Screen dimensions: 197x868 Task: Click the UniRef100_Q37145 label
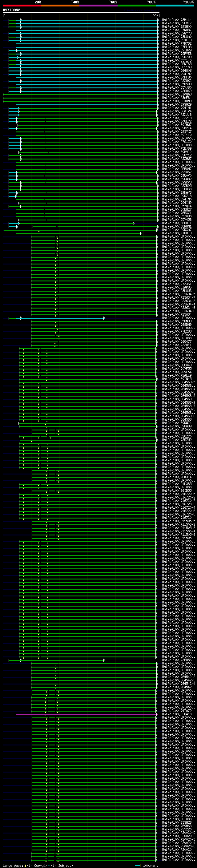click(x=177, y=60)
